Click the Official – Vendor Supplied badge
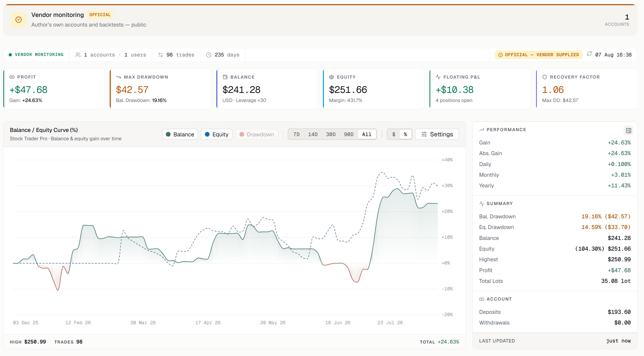This screenshot has height=356, width=644. (x=538, y=55)
